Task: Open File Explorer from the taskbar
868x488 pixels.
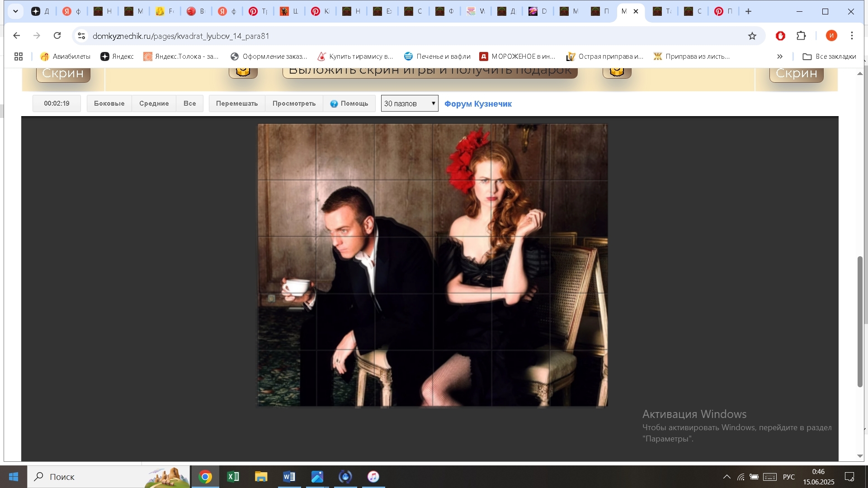Action: pyautogui.click(x=261, y=477)
